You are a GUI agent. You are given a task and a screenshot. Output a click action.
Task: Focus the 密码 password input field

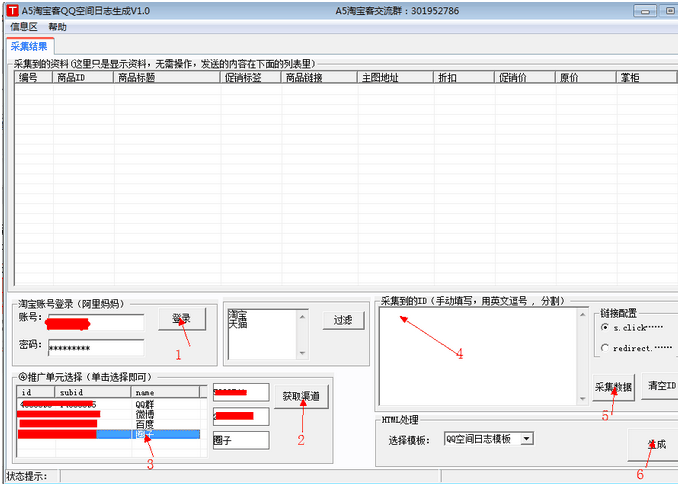96,348
